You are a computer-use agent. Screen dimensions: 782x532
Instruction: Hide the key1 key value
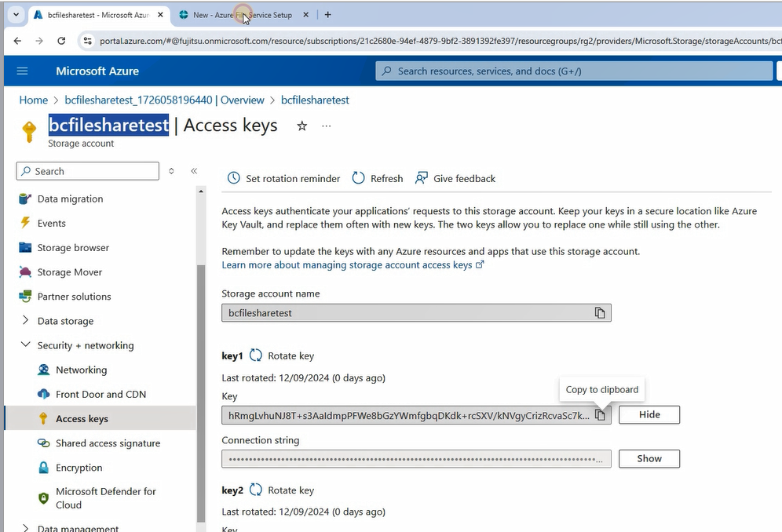tap(649, 414)
